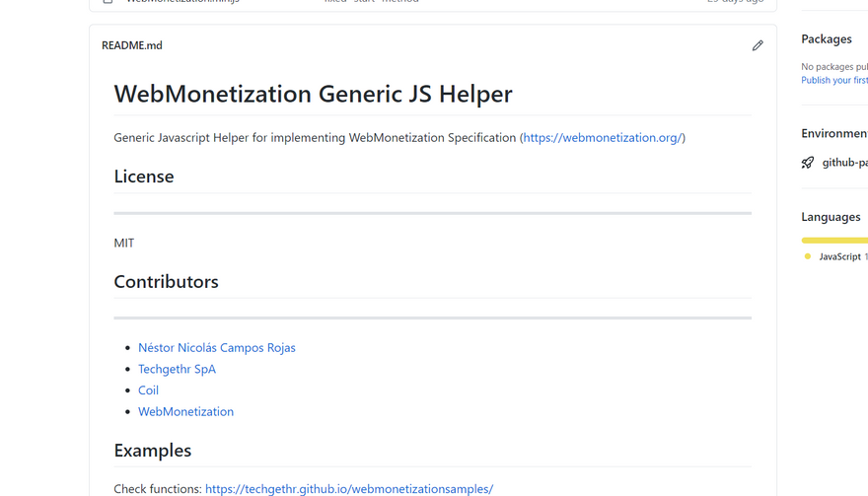
Task: Open the webmonetization.org link
Action: (602, 138)
